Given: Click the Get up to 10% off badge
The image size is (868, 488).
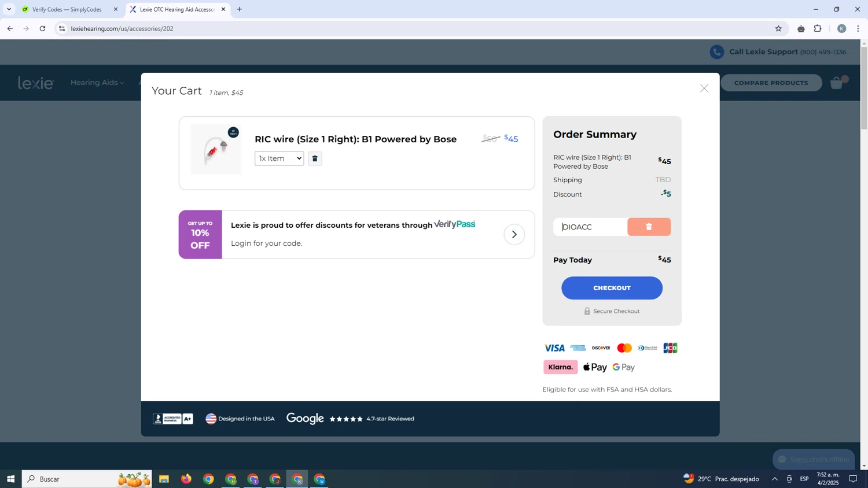Looking at the screenshot, I should point(200,235).
